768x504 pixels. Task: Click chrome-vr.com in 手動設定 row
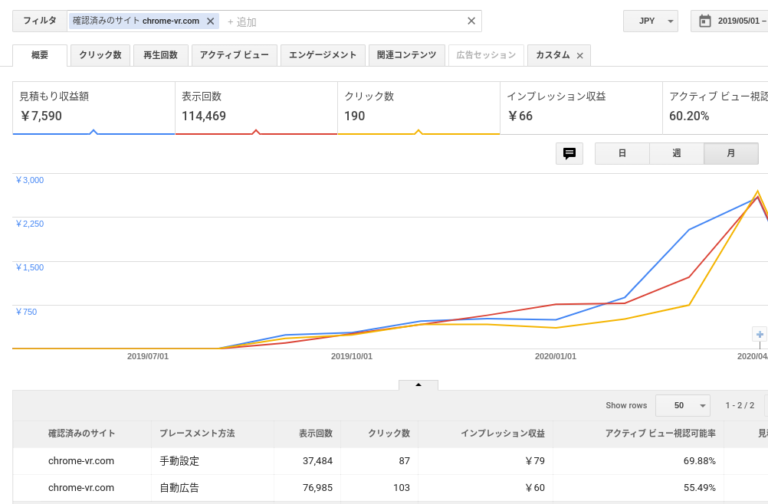(x=81, y=461)
